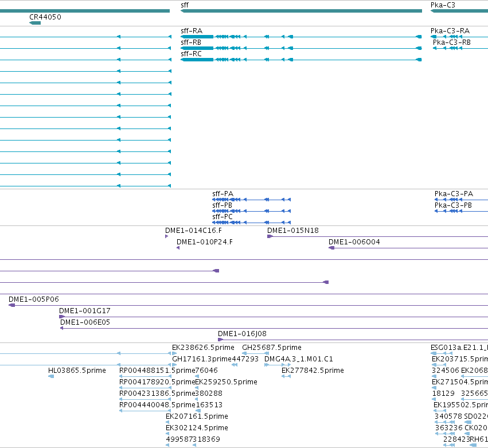This screenshot has width=488, height=448.
Task: Select transcript Pka-C3-RB label
Action: pyautogui.click(x=452, y=42)
